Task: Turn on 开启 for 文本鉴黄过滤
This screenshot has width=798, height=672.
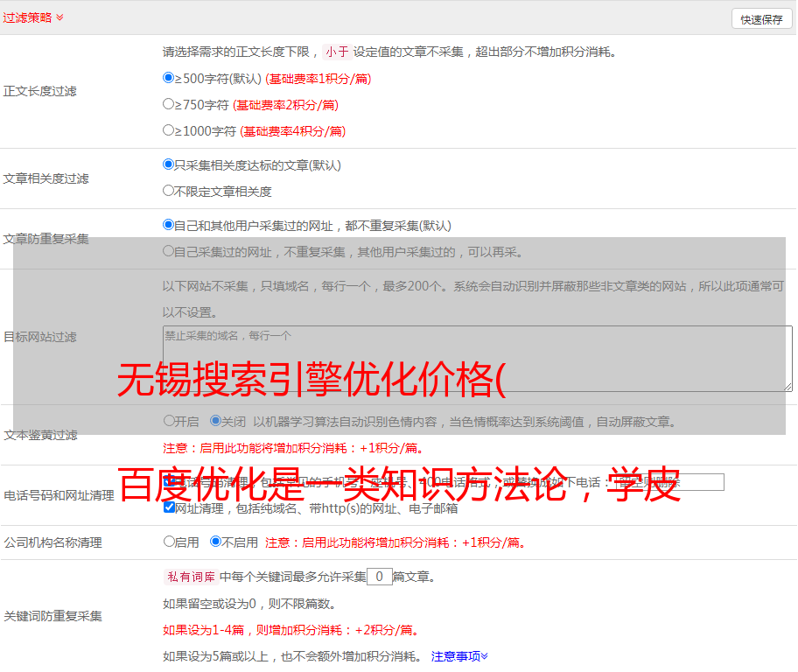Action: pos(169,421)
